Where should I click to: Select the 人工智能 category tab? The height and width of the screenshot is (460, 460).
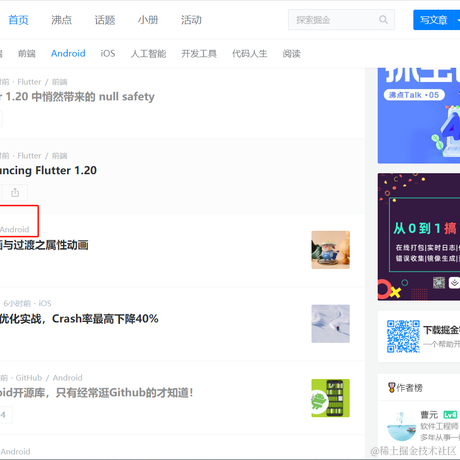[148, 53]
